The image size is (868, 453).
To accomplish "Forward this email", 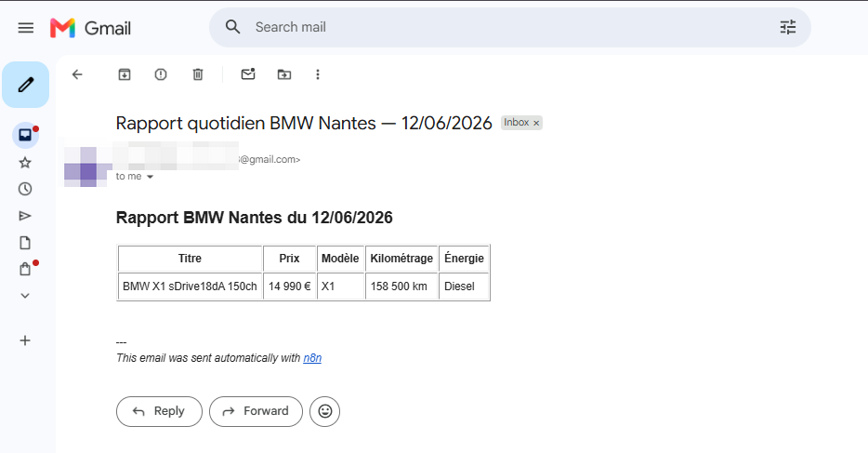I will tap(256, 411).
